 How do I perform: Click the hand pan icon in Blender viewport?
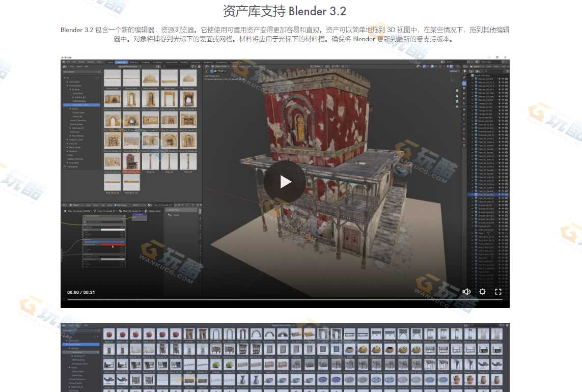457,96
